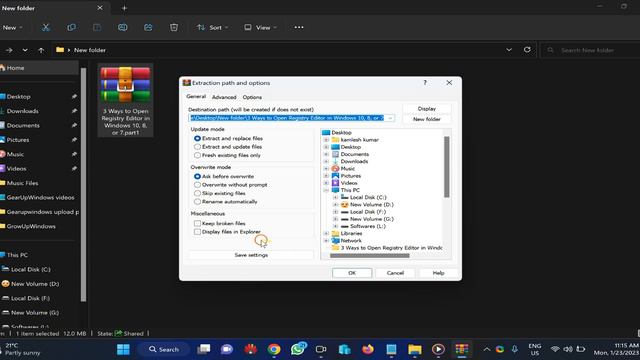
Task: Open Google Chrome from the taskbar
Action: pyautogui.click(x=274, y=349)
